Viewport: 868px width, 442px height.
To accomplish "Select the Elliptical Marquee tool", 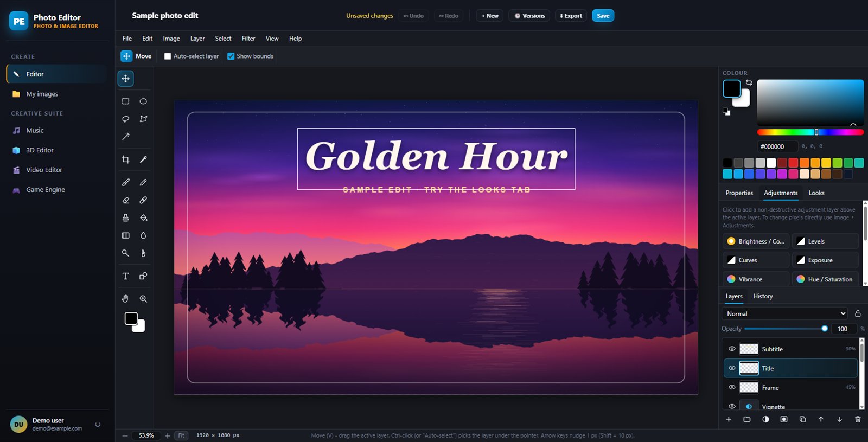I will pos(143,101).
